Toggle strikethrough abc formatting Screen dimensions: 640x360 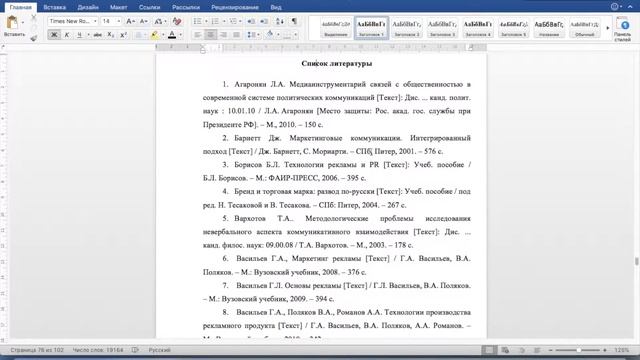(98, 35)
